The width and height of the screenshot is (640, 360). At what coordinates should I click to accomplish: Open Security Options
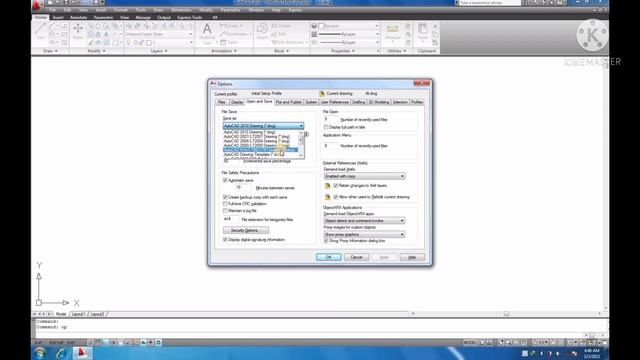pyautogui.click(x=246, y=230)
